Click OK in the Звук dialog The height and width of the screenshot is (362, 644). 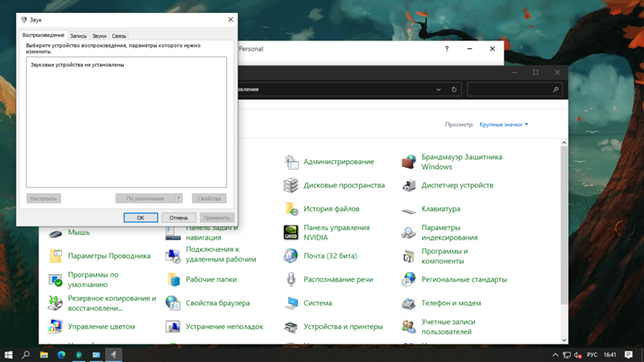click(x=140, y=217)
